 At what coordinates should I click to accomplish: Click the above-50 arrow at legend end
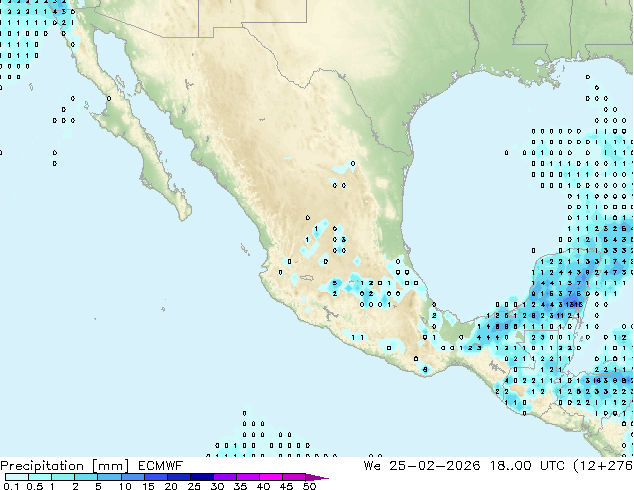coord(317,477)
